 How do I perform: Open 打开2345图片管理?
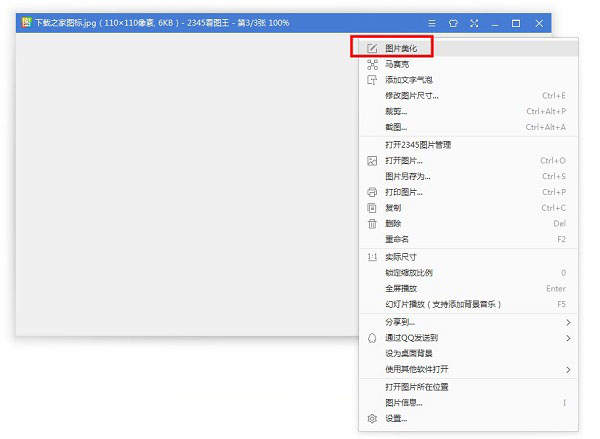pos(469,145)
